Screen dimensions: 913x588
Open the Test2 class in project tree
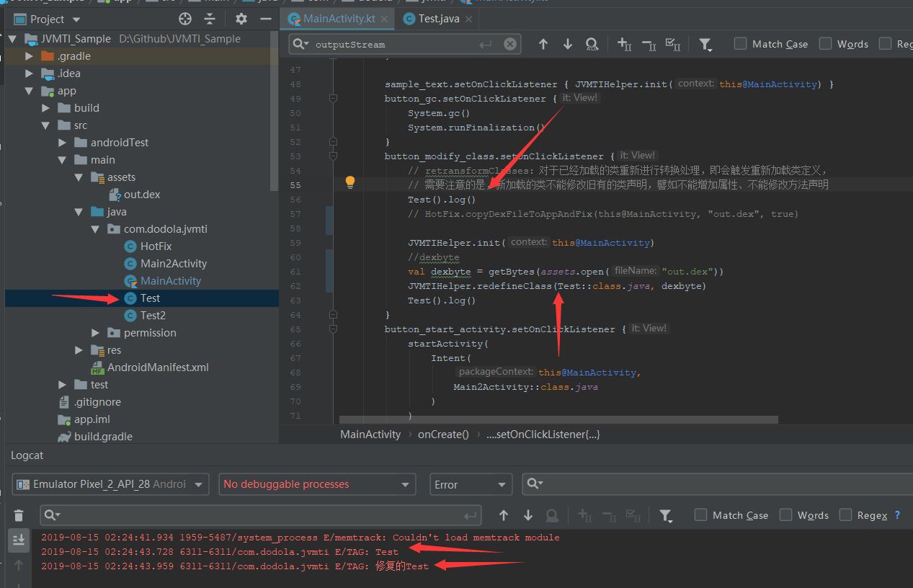(x=153, y=316)
